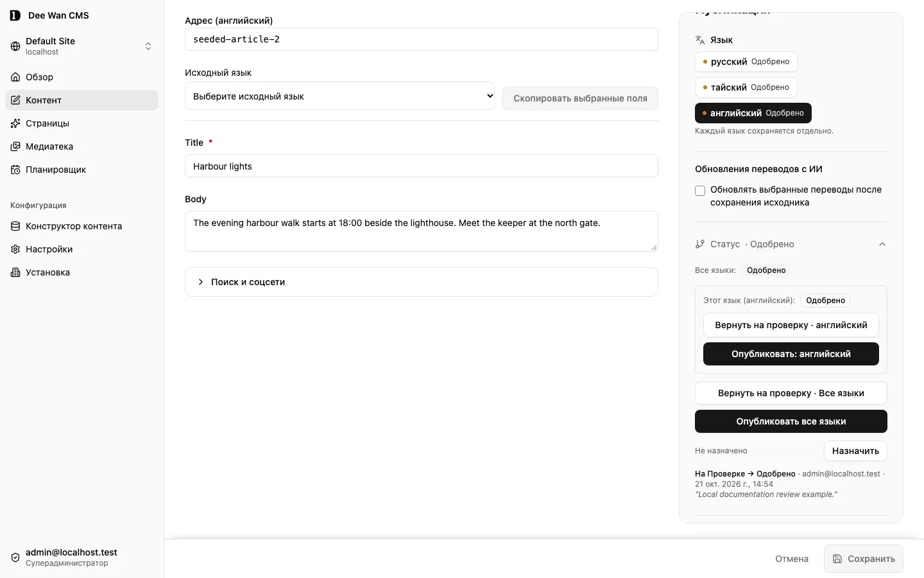Click into the Адрес (английский) field
The height and width of the screenshot is (578, 924).
[x=422, y=39]
